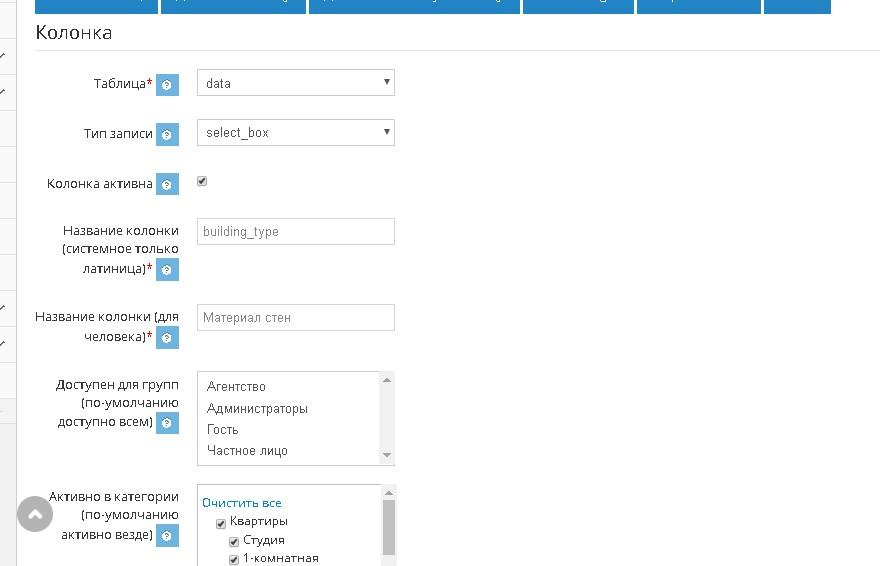Click categories list scrollbar up arrow
880x566 pixels.
pyautogui.click(x=388, y=493)
